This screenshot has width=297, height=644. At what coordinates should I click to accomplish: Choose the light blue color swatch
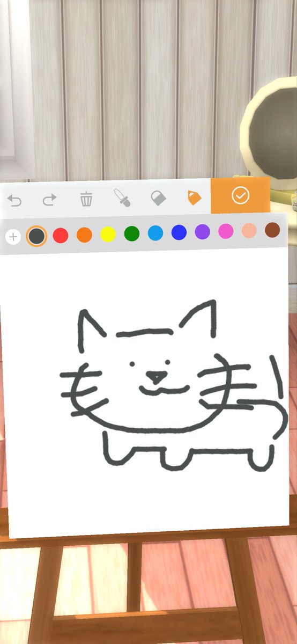point(155,233)
